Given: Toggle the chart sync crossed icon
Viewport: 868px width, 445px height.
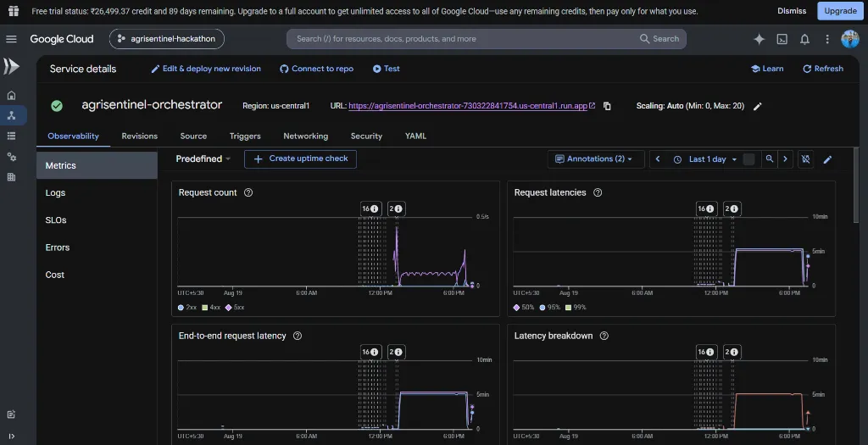Looking at the screenshot, I should point(805,159).
